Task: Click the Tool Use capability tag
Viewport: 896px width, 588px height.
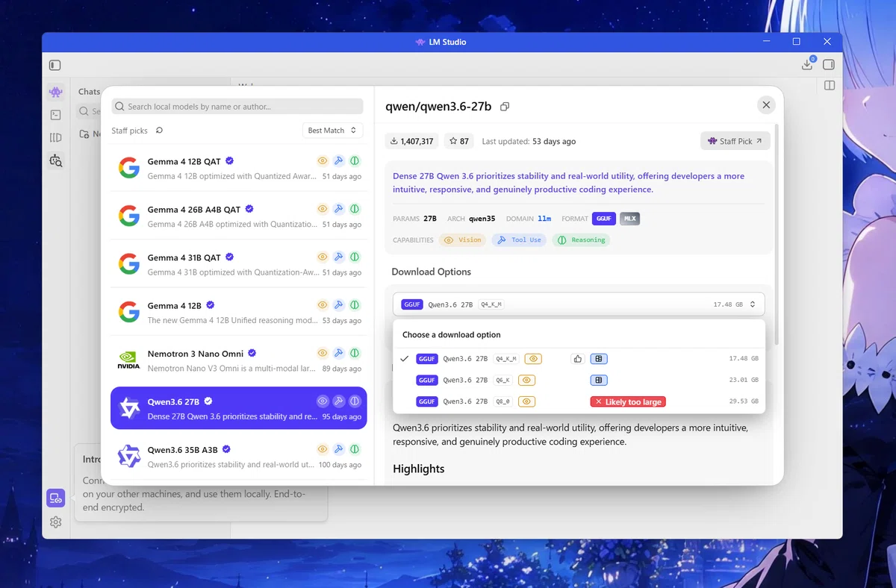Action: coord(519,240)
